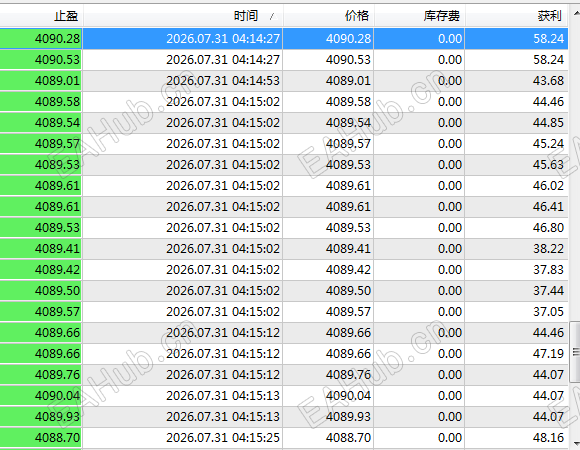Select time cell 2026.07.31 04:15:25
Viewport: 580px width, 450px height.
coord(183,438)
